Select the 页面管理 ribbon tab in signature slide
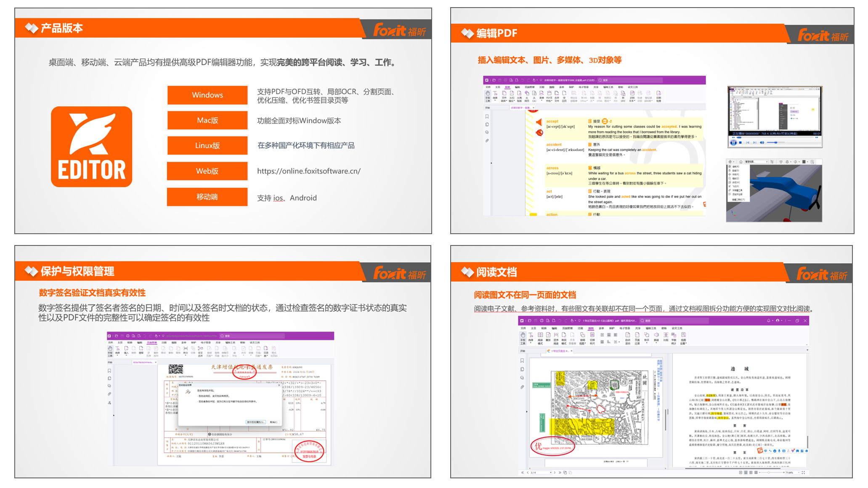Viewport: 868px width, 488px height. [151, 343]
